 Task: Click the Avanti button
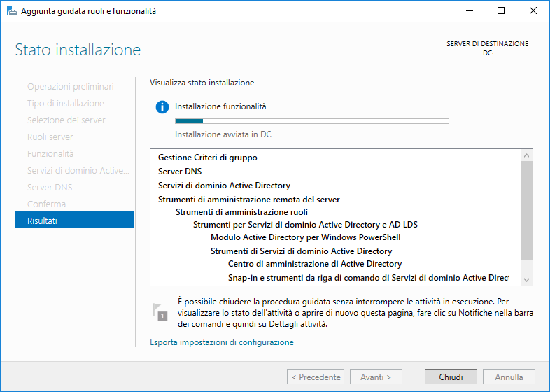(x=376, y=377)
